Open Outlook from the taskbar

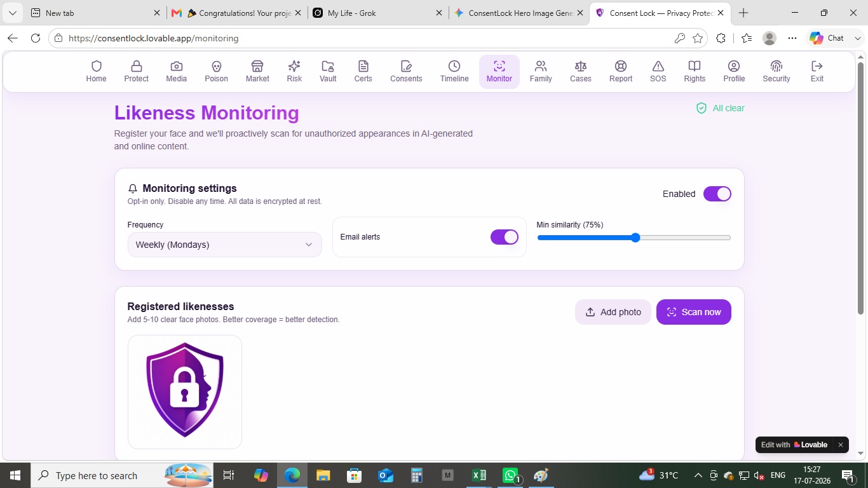(385, 475)
